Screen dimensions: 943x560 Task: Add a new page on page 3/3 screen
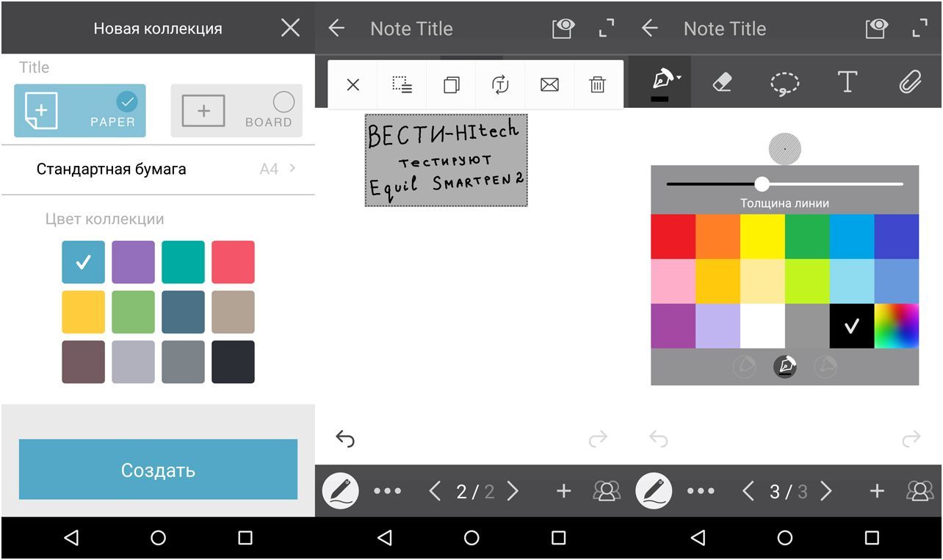point(876,491)
